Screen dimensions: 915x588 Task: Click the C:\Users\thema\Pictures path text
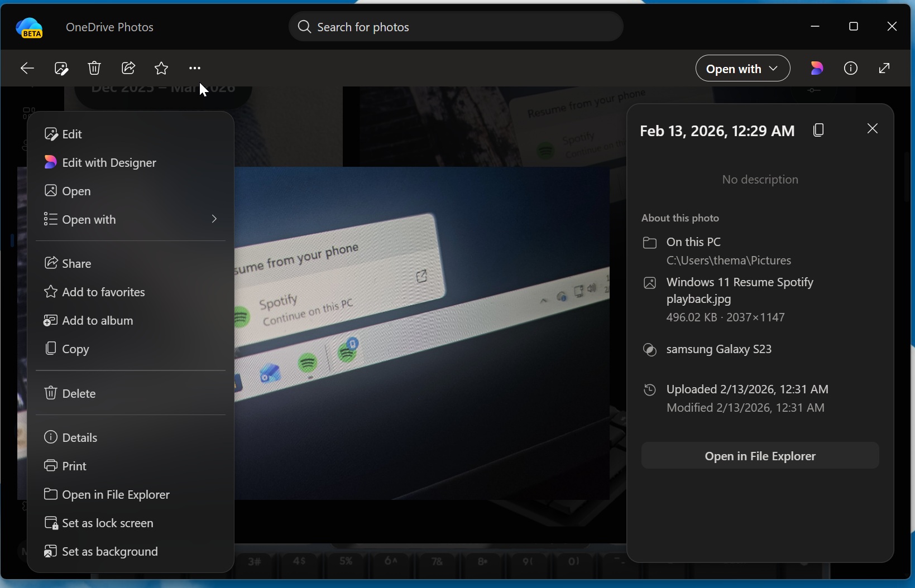click(729, 261)
